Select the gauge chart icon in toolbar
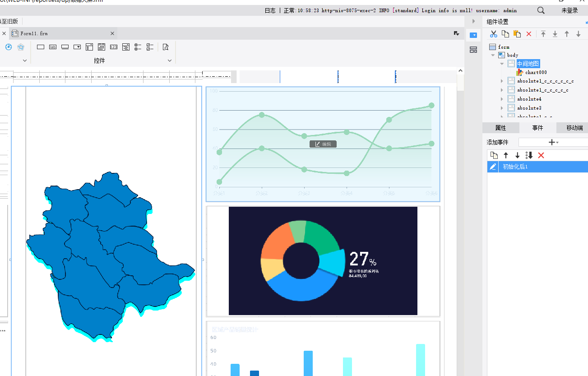The image size is (588, 376). pyautogui.click(x=9, y=47)
